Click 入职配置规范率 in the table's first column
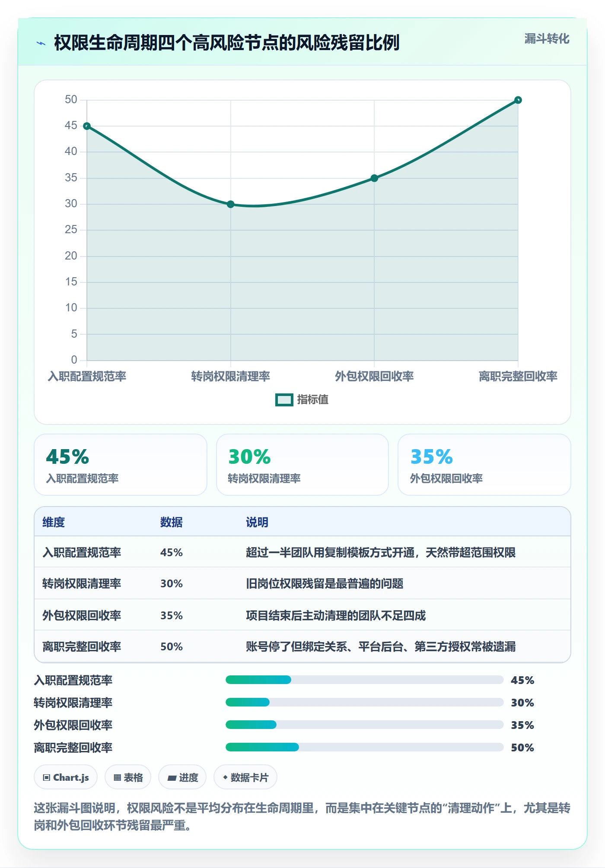The width and height of the screenshot is (605, 868). pyautogui.click(x=82, y=552)
